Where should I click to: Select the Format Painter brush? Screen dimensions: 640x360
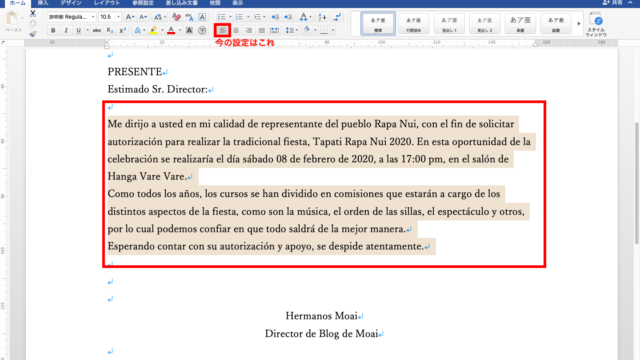click(x=33, y=33)
